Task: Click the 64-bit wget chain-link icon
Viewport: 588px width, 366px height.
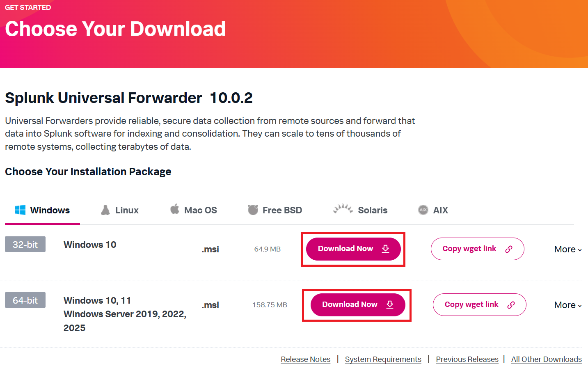Action: (x=511, y=304)
